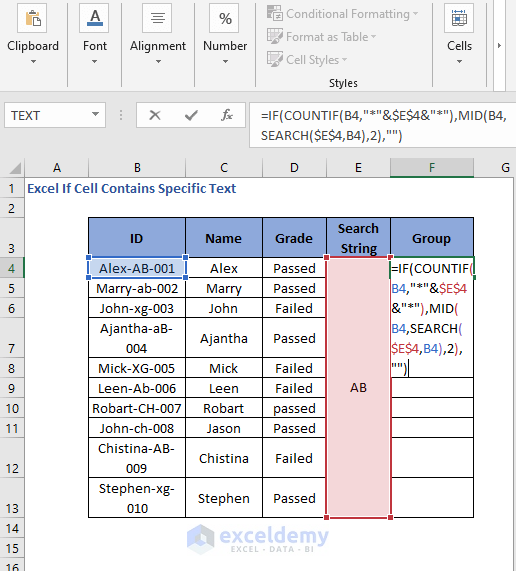Viewport: 516px width, 571px height.
Task: Select column D header
Action: 294,168
